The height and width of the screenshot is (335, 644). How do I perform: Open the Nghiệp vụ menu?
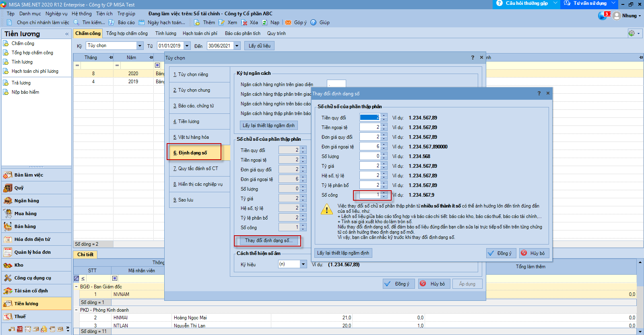56,14
